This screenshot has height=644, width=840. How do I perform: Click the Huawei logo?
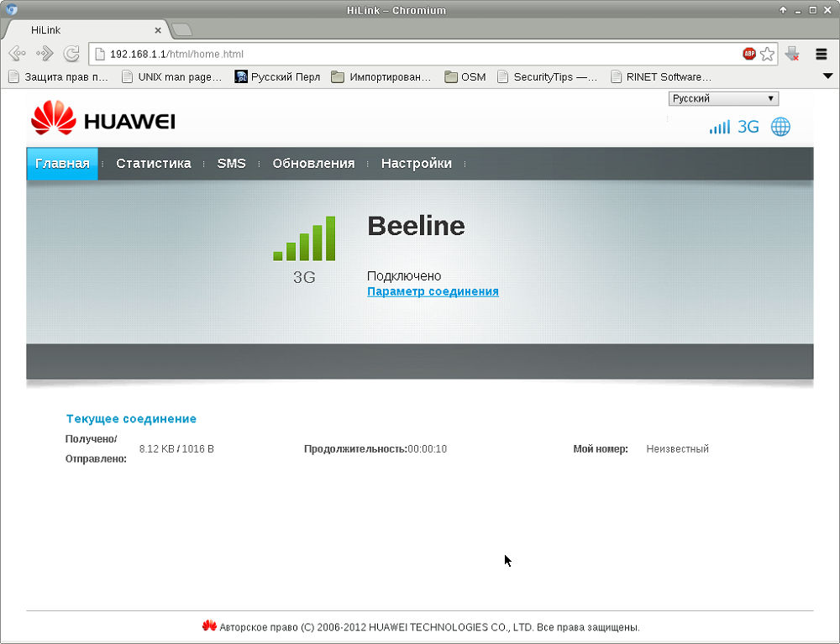[102, 118]
